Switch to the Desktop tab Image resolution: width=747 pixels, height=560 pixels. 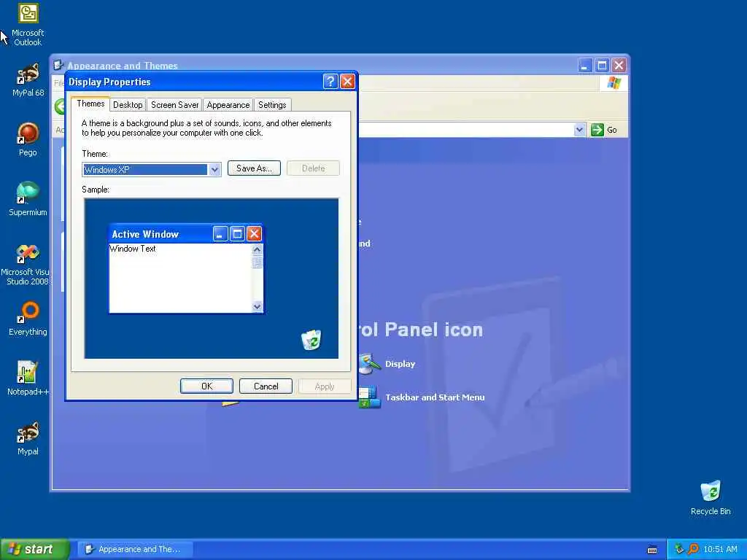[128, 105]
